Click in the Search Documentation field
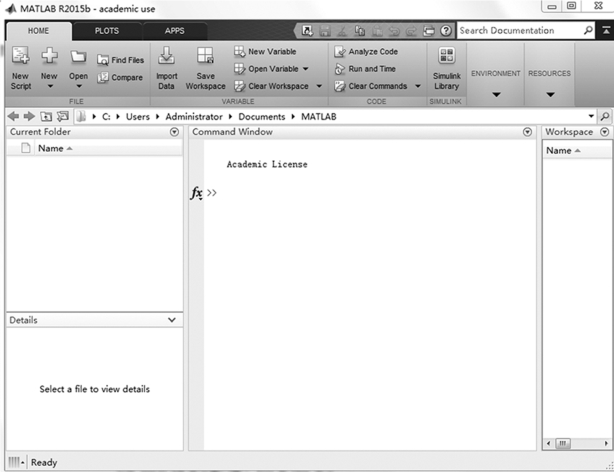Viewport: 614px width, 472px height. coord(517,31)
